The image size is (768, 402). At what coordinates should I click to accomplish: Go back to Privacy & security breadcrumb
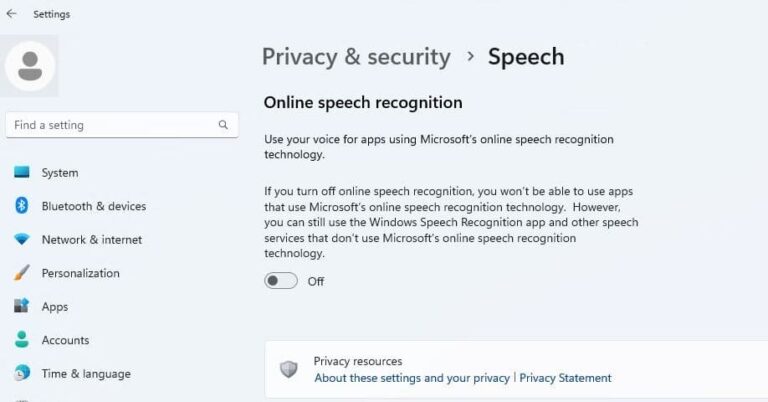356,57
